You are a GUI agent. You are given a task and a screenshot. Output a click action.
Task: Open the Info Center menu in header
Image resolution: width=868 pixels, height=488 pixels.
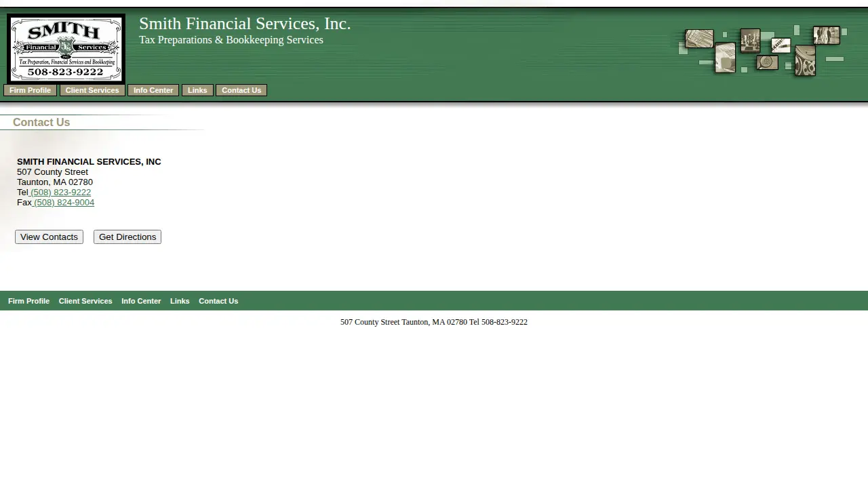coord(153,90)
